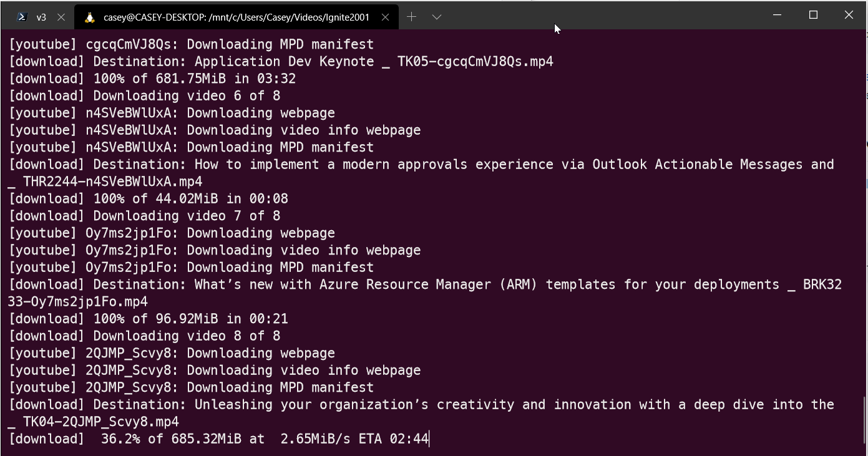This screenshot has height=456, width=868.
Task: Maximize the terminal window
Action: [x=813, y=15]
